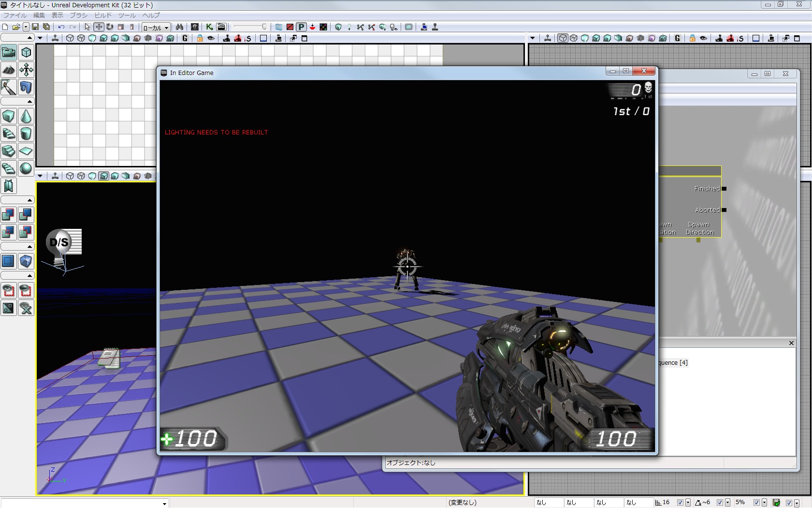This screenshot has width=812, height=508.
Task: Open the Kismet editor
Action: [x=209, y=27]
